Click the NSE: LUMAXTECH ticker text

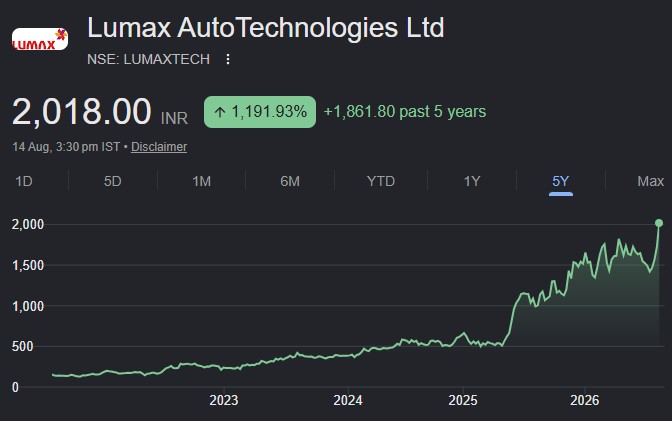pos(148,59)
